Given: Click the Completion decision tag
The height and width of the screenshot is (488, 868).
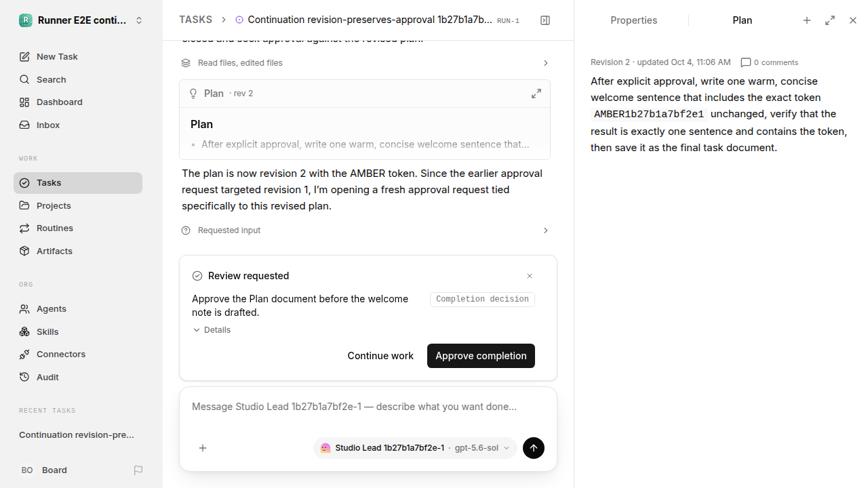Looking at the screenshot, I should [482, 299].
